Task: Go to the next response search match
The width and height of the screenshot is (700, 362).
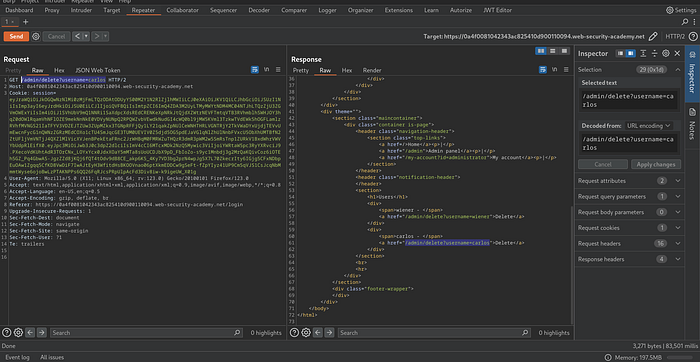Action: coord(329,333)
